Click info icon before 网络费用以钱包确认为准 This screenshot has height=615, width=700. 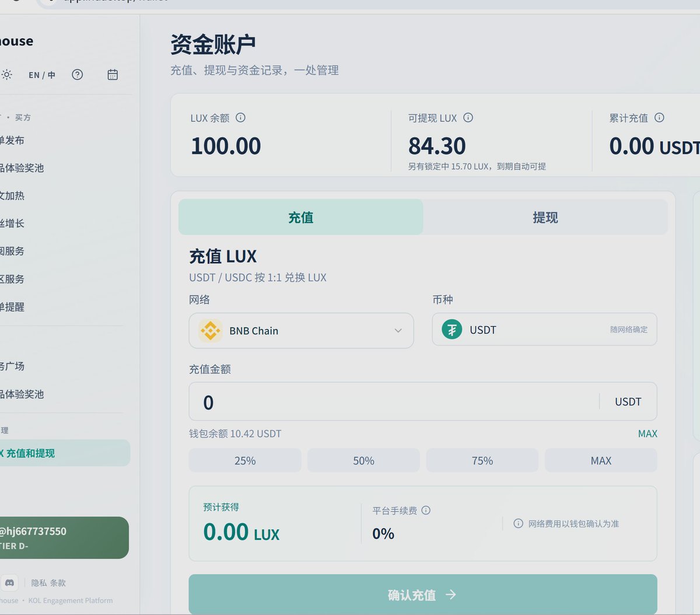pos(518,523)
